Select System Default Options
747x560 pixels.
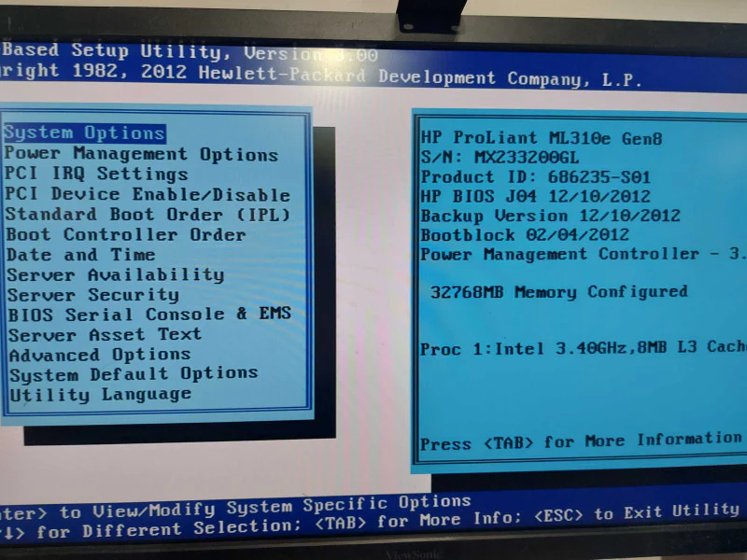[x=134, y=374]
